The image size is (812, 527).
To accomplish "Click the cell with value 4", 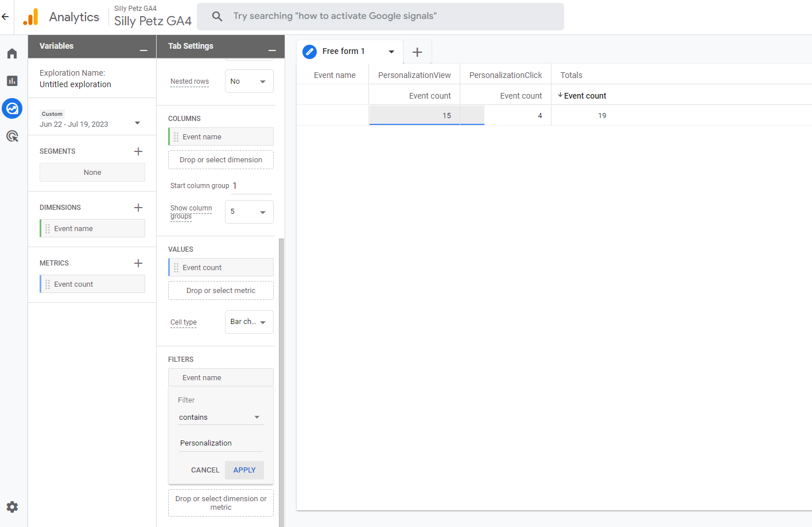I will point(506,115).
